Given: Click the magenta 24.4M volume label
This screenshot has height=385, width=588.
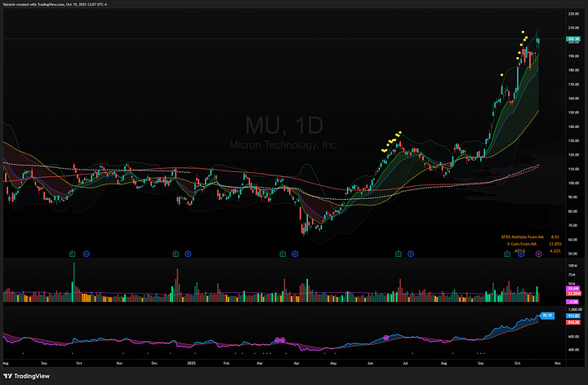Looking at the screenshot, I should [573, 289].
